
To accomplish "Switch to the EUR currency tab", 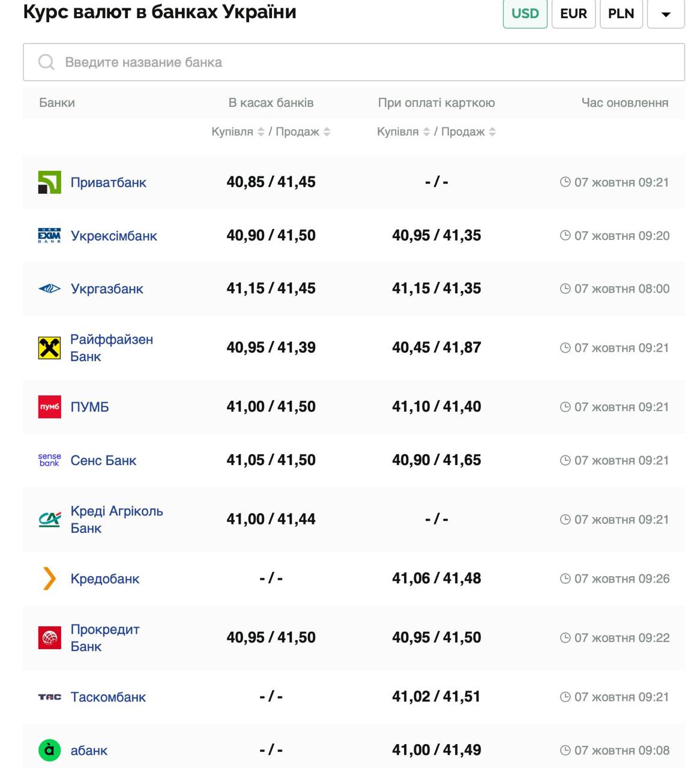I will point(573,14).
